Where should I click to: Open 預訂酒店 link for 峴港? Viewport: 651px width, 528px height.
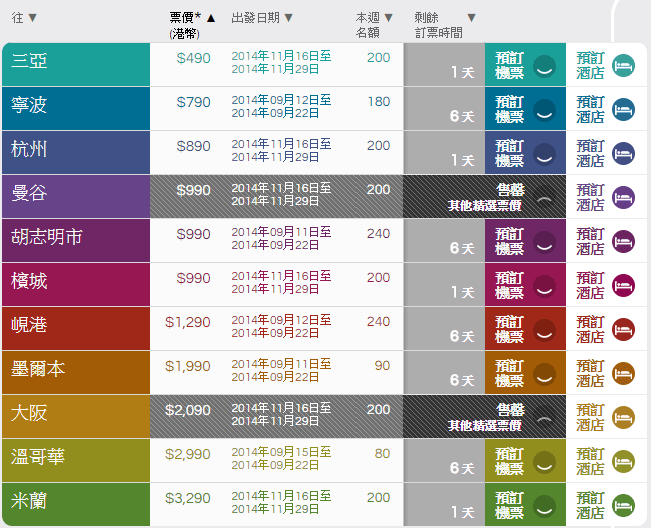coord(590,329)
